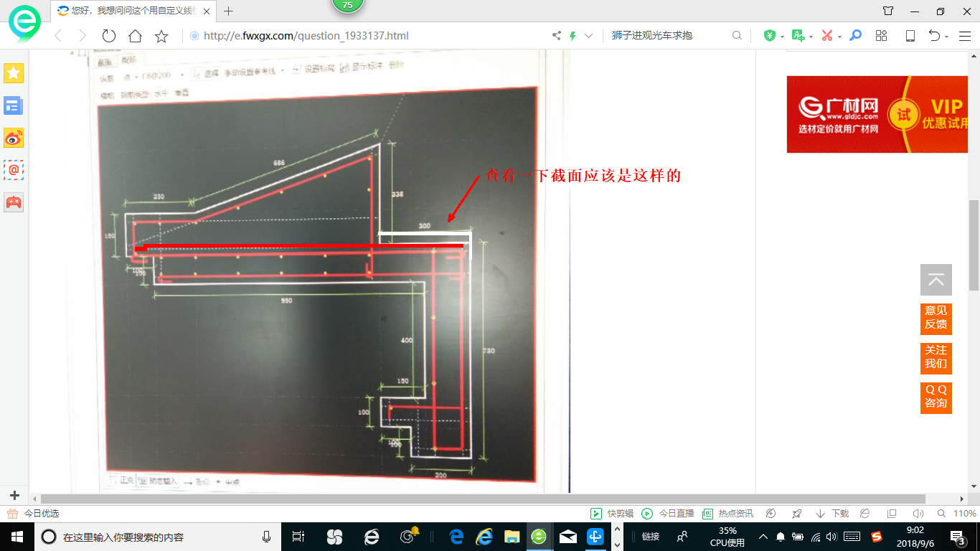Open the favorites star sidebar icon
This screenshot has width=980, height=551.
pos(14,72)
